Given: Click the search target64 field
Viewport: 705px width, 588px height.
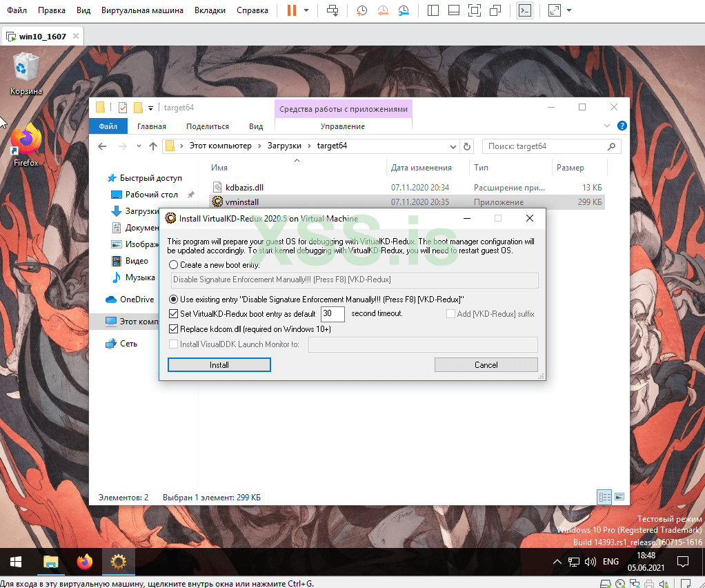Looking at the screenshot, I should 551,146.
